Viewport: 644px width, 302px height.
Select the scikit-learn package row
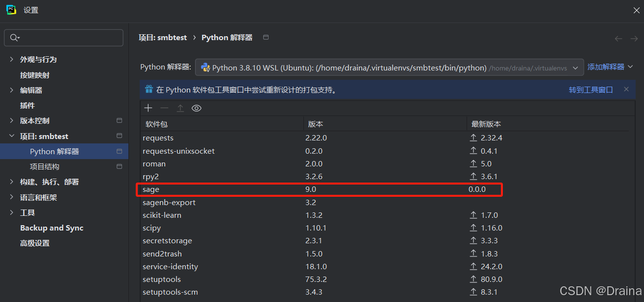click(162, 215)
